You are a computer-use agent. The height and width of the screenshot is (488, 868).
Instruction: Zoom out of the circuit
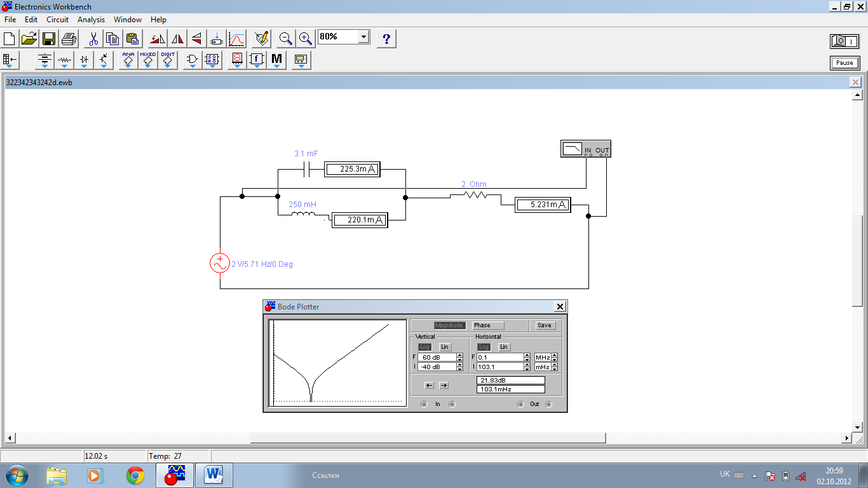[x=286, y=39]
